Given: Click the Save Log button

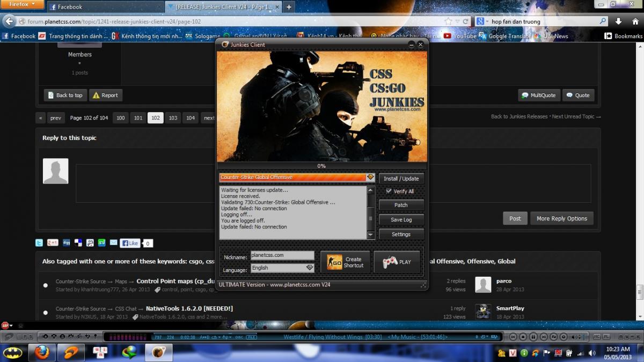Looking at the screenshot, I should pyautogui.click(x=401, y=220).
